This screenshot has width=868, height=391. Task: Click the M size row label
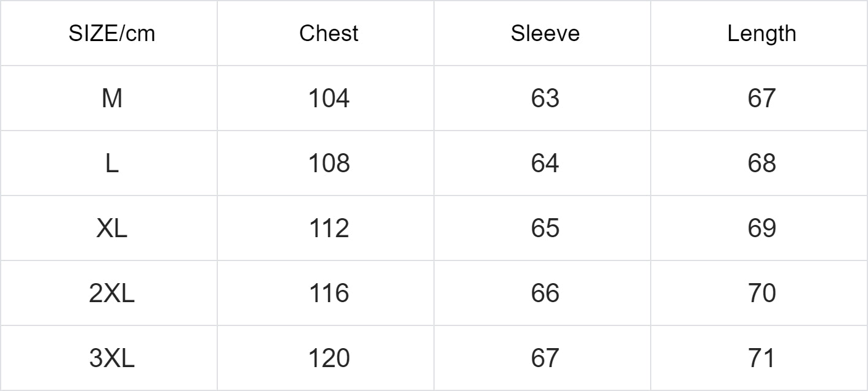pyautogui.click(x=111, y=98)
